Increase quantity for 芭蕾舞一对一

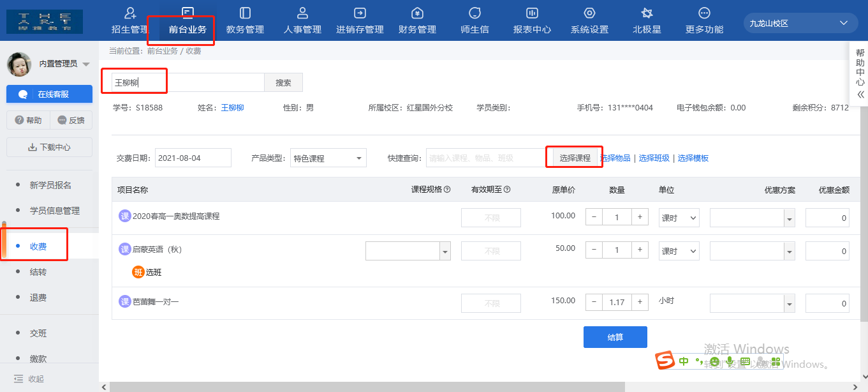(x=640, y=303)
